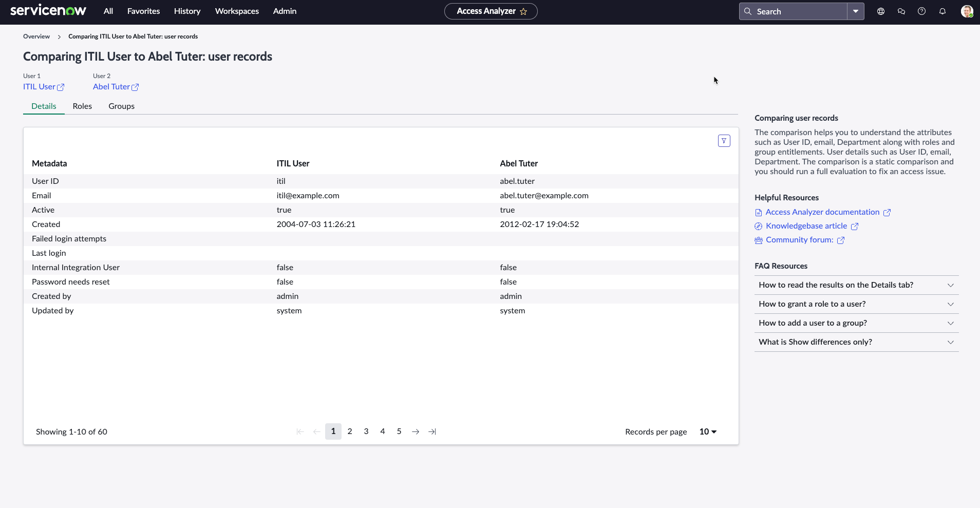The height and width of the screenshot is (508, 980).
Task: Click the Abel Tuter column header
Action: pyautogui.click(x=519, y=164)
